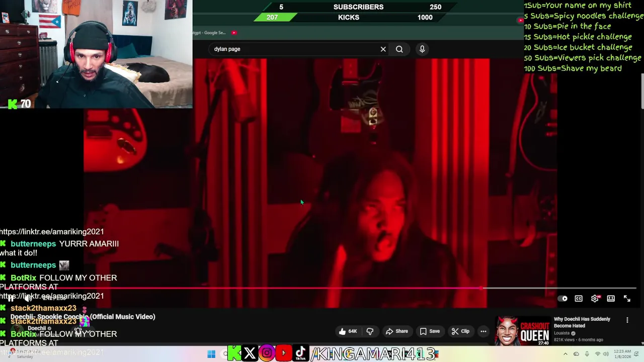
Task: Toggle the autoplay switch in player
Action: click(x=562, y=299)
